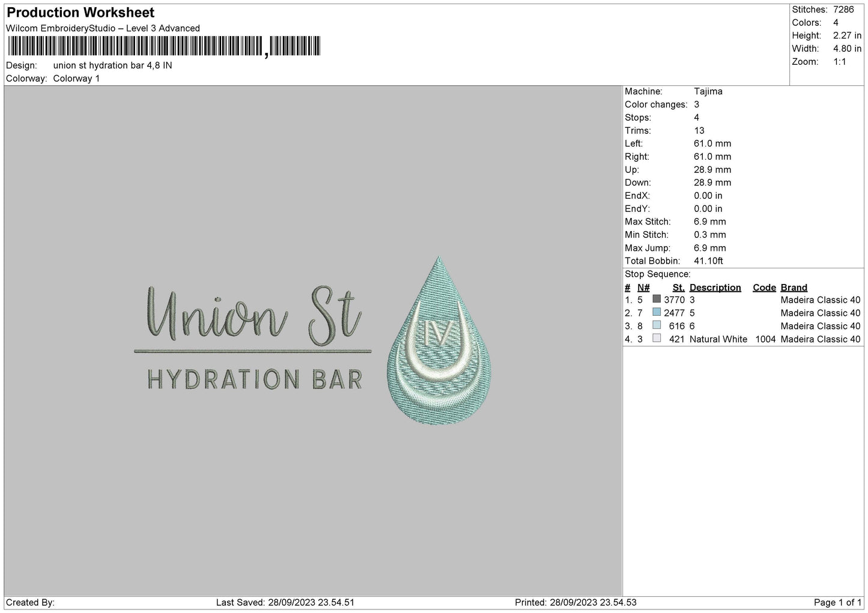Select the Machine value 'Tajima'
Image resolution: width=868 pixels, height=613 pixels.
708,91
